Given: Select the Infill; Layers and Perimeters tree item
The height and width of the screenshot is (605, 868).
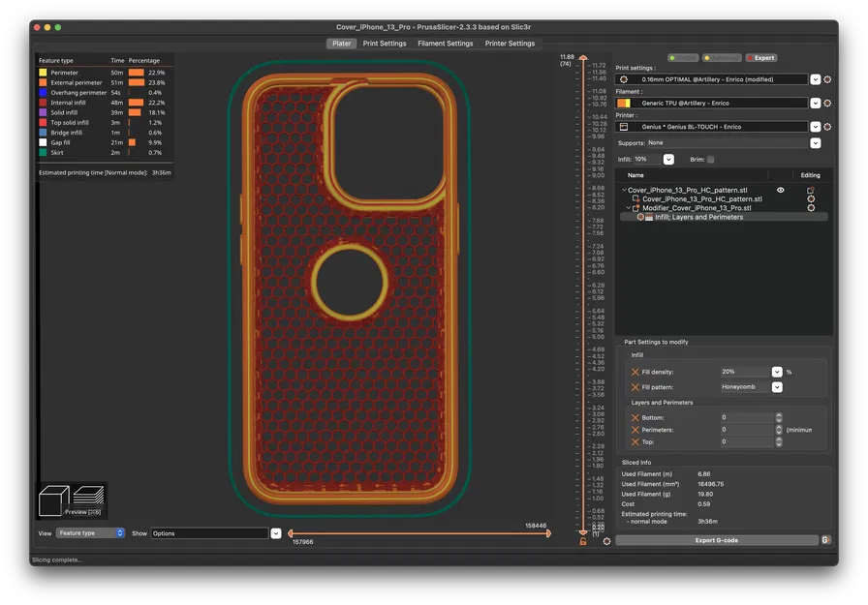Looking at the screenshot, I should click(x=697, y=217).
